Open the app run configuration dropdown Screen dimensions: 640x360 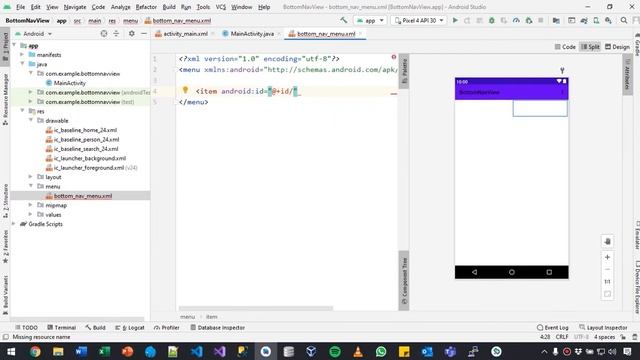[370, 20]
